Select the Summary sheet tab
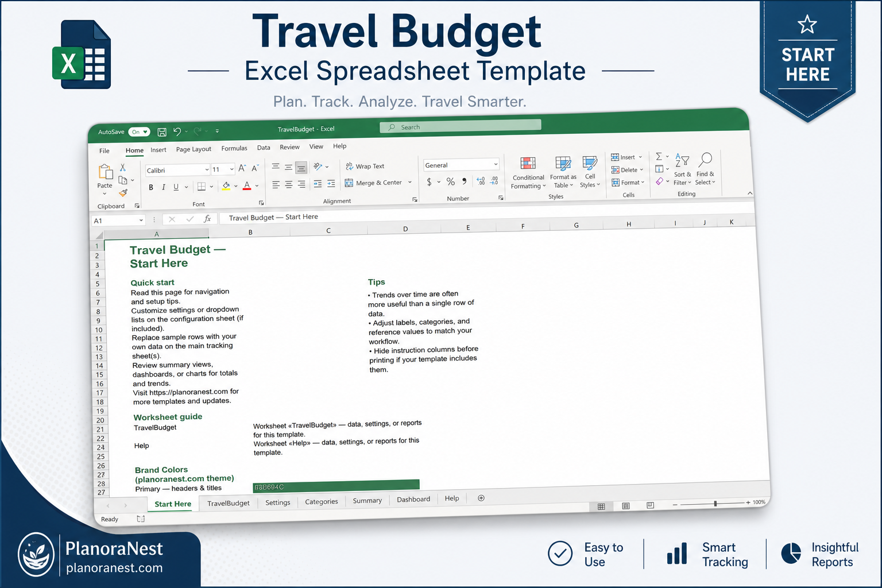The height and width of the screenshot is (588, 882). (x=367, y=500)
